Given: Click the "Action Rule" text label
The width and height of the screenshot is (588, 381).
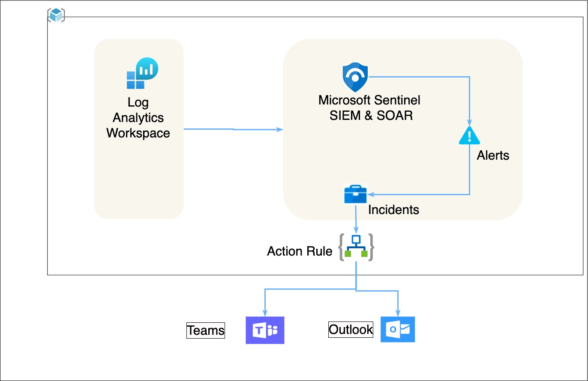Looking at the screenshot, I should [300, 251].
